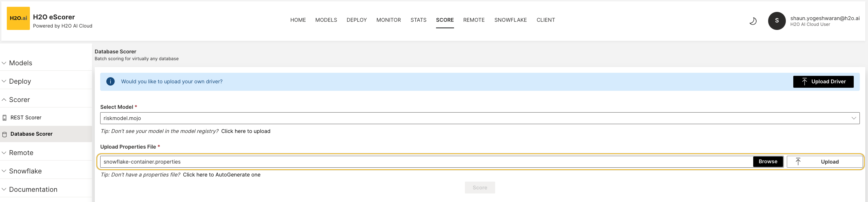Click the Upload Driver button
Screen dimensions: 868x202
(x=823, y=82)
